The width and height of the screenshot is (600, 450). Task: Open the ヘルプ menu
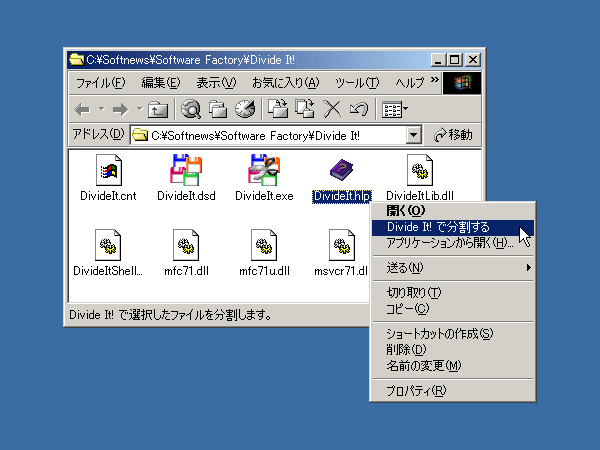pyautogui.click(x=410, y=83)
